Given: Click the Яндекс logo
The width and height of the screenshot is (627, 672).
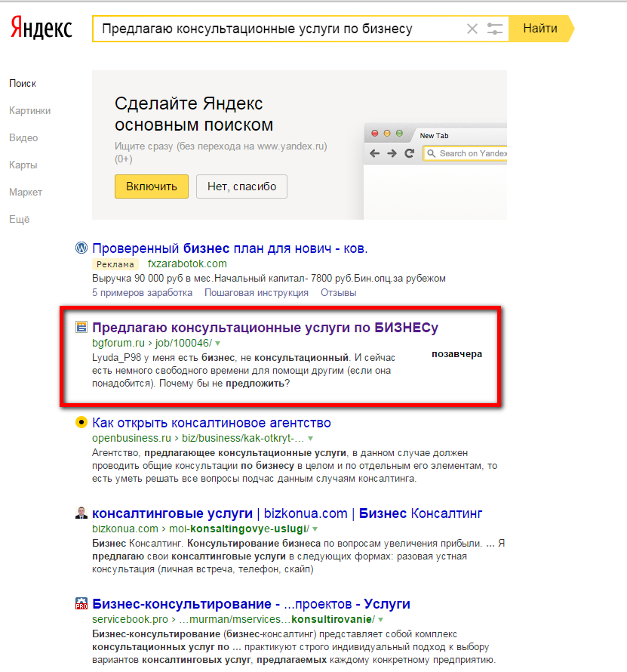Looking at the screenshot, I should pos(41,28).
